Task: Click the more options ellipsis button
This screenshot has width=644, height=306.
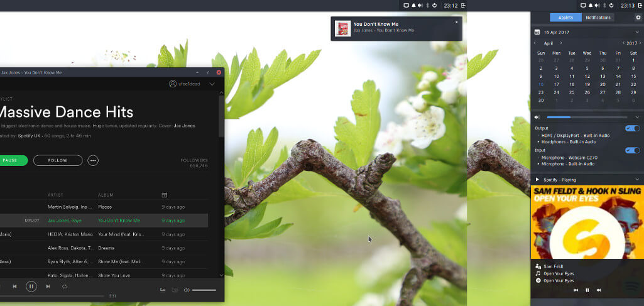Action: [x=93, y=160]
